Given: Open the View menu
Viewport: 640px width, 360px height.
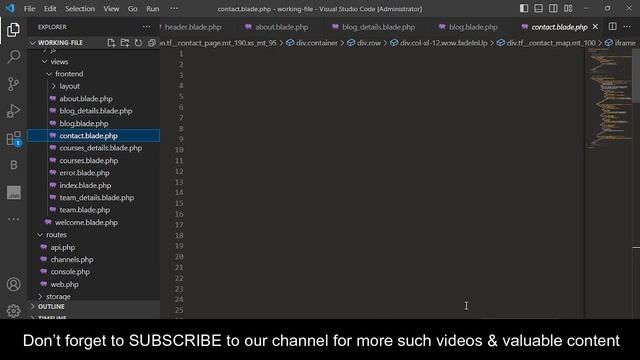Looking at the screenshot, I should point(111,9).
